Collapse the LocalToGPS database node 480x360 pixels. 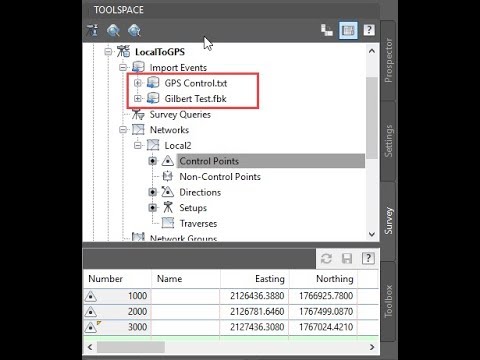pyautogui.click(x=108, y=52)
